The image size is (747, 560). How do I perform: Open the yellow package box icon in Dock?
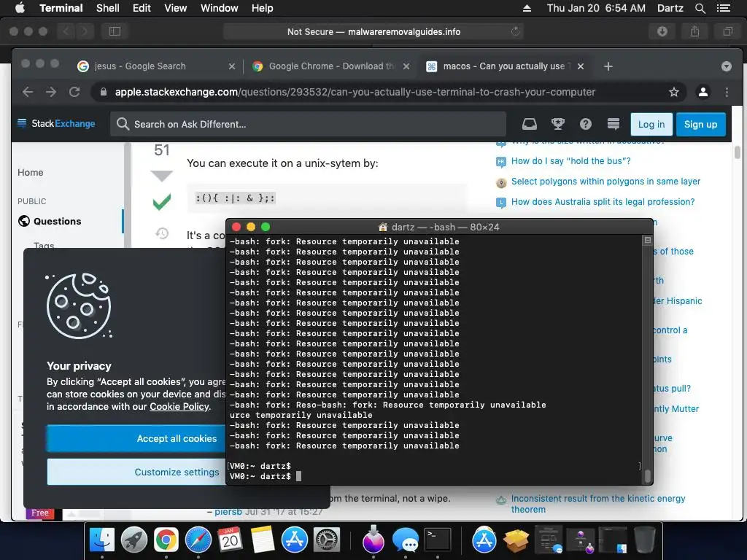pyautogui.click(x=516, y=540)
